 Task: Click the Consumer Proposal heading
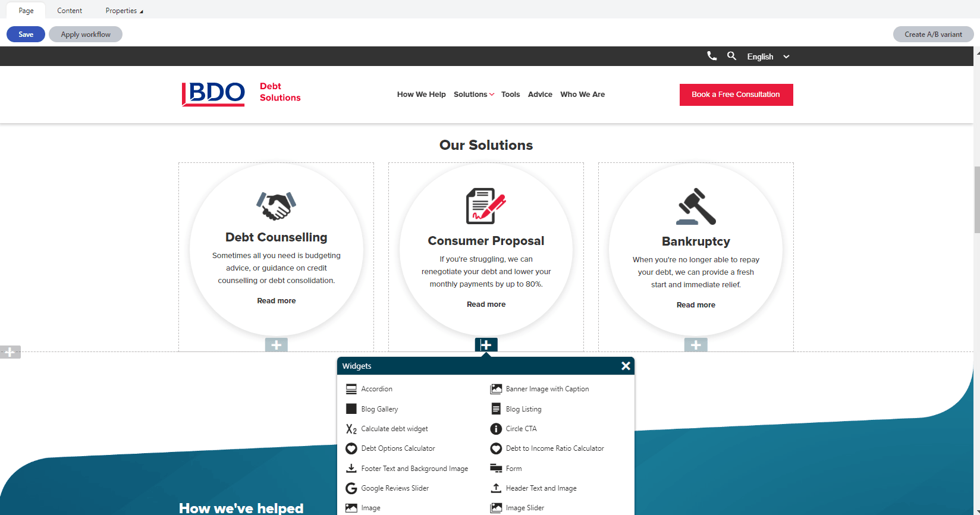tap(486, 241)
